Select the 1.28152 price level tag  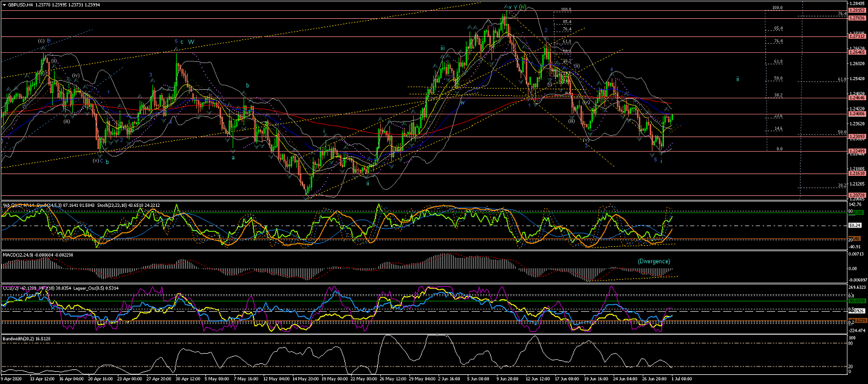point(857,10)
